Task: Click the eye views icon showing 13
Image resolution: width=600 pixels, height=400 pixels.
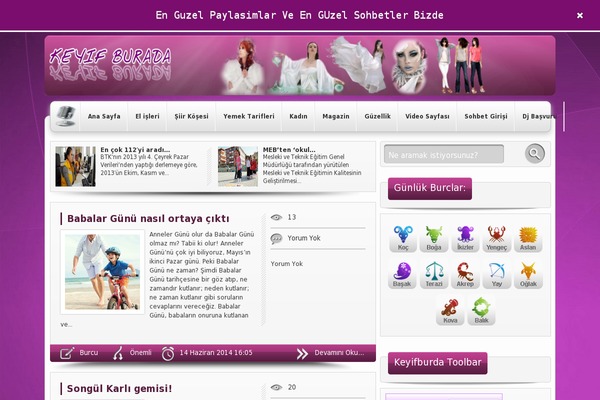Action: (276, 217)
